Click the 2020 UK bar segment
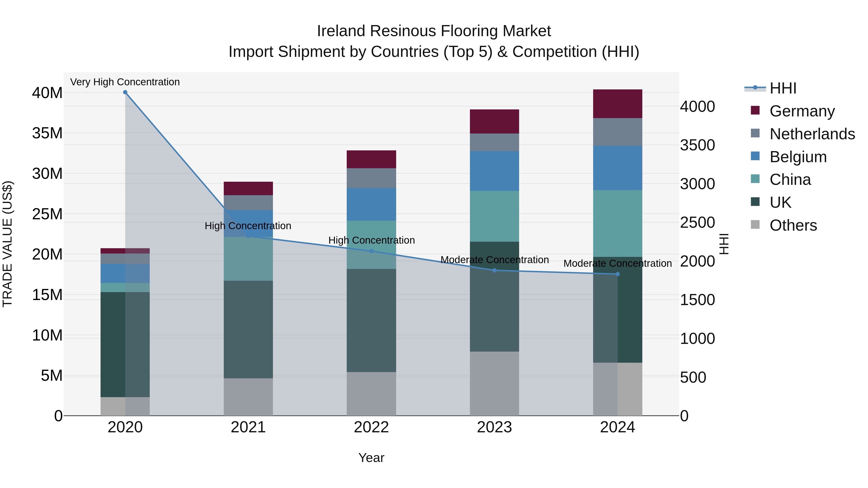 (125, 345)
